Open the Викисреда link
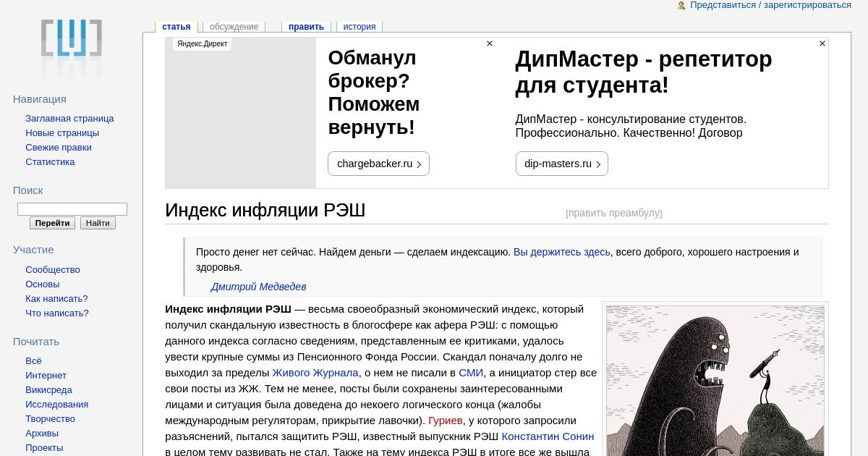The image size is (868, 456). point(48,389)
